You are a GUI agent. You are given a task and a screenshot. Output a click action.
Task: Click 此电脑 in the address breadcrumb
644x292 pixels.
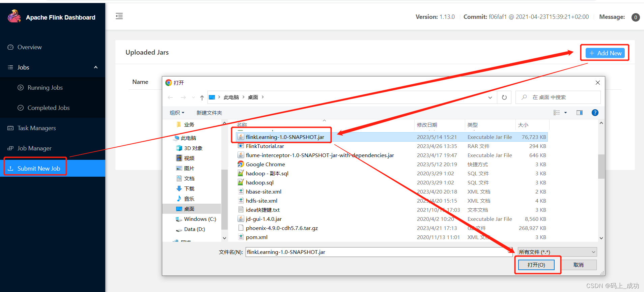(231, 97)
